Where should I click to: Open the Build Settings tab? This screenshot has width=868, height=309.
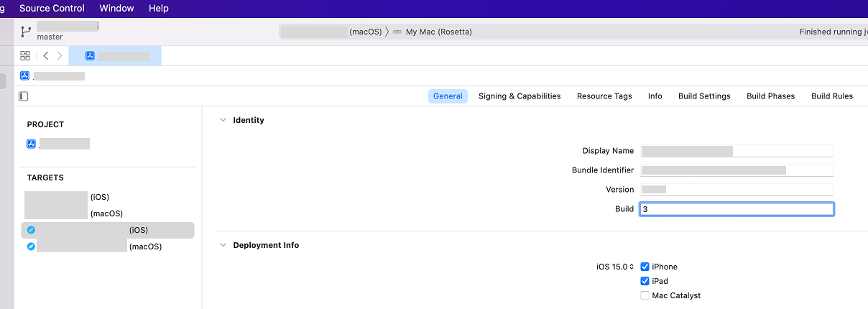point(703,96)
